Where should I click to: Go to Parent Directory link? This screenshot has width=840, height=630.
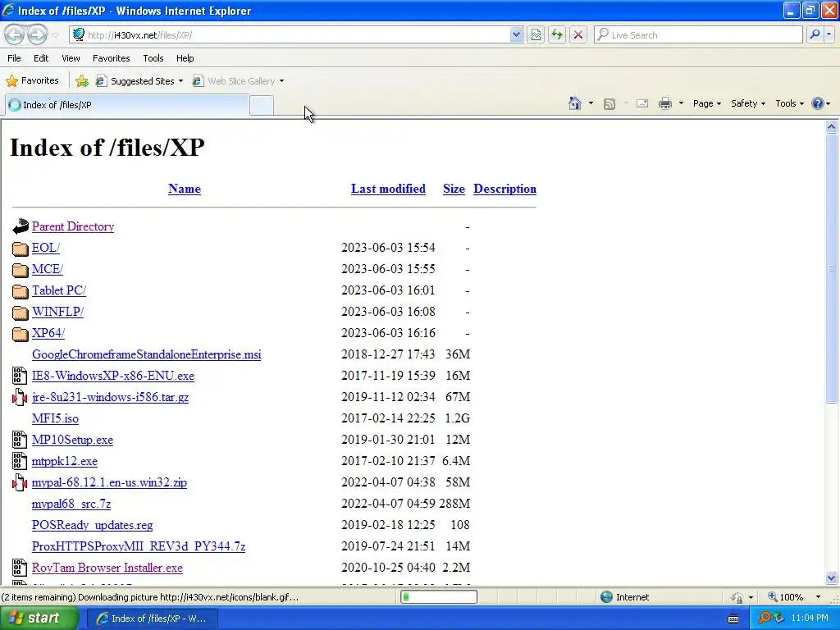tap(73, 226)
